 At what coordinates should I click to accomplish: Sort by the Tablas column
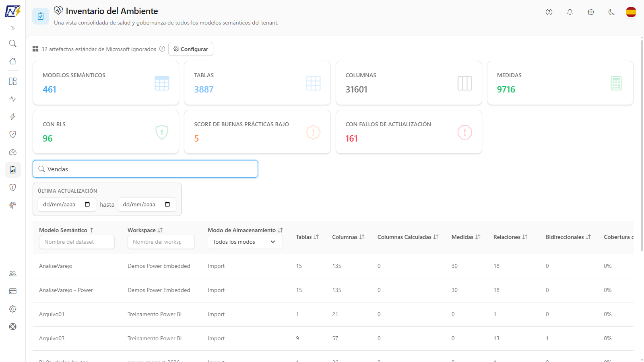pyautogui.click(x=308, y=237)
